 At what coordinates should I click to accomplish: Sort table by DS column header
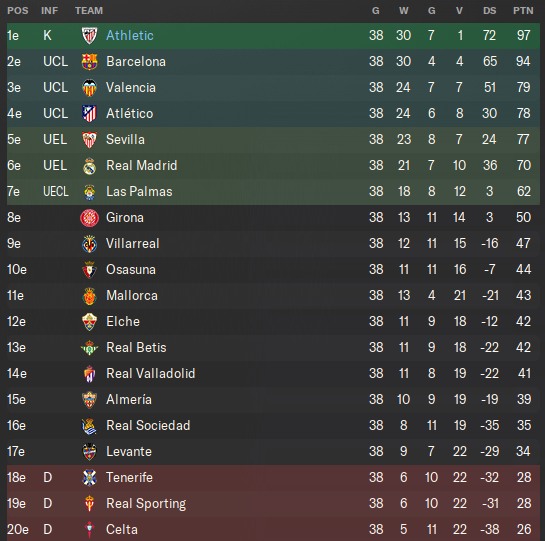tap(489, 11)
